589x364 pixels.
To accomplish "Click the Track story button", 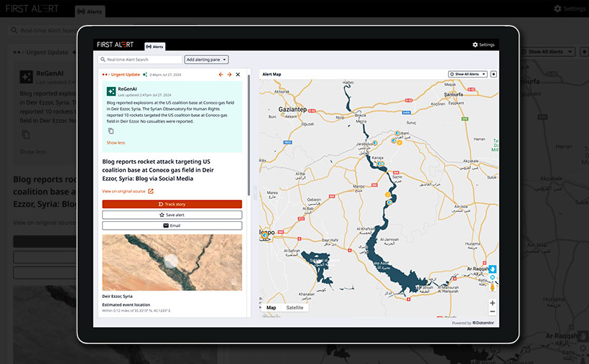I will (x=172, y=204).
